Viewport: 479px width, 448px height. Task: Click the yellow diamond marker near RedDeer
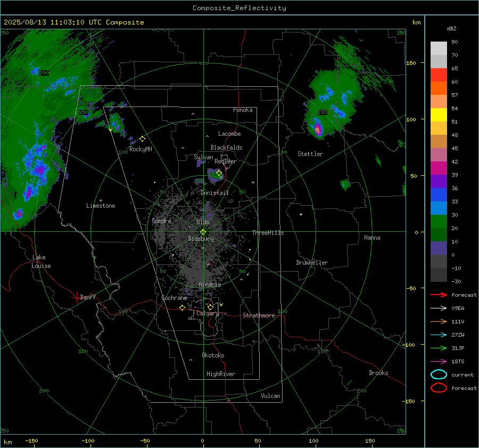(x=219, y=173)
